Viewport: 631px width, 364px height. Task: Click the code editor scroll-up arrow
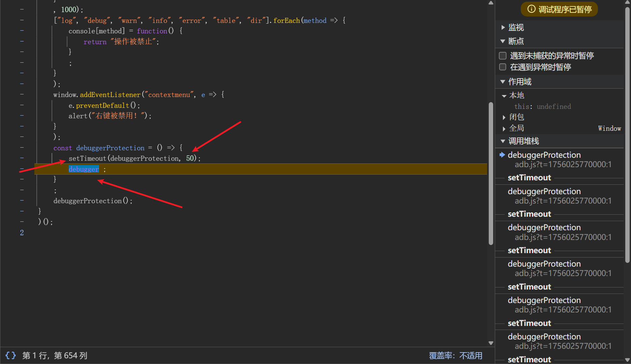tap(491, 3)
